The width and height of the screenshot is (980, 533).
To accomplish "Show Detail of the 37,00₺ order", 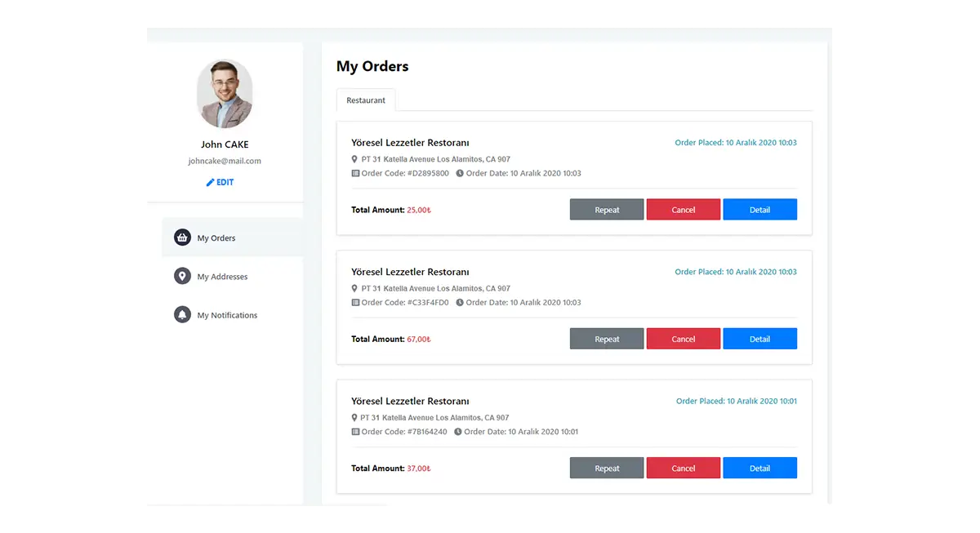I will tap(759, 468).
